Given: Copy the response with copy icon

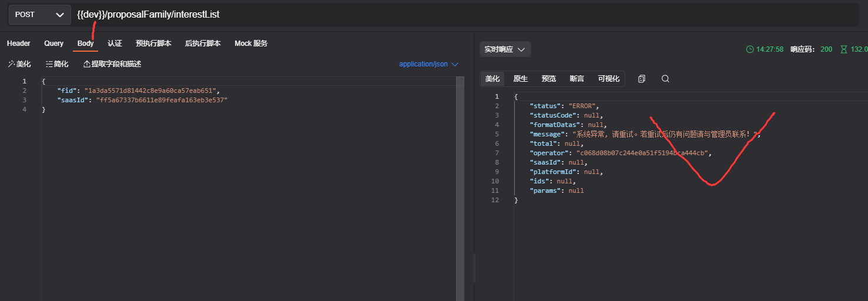Looking at the screenshot, I should coord(642,79).
